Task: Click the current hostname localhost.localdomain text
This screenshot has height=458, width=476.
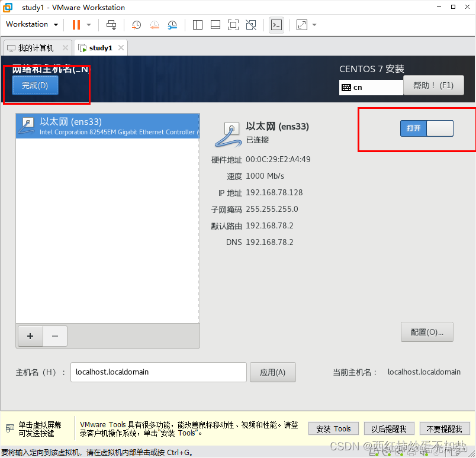Action: (424, 372)
